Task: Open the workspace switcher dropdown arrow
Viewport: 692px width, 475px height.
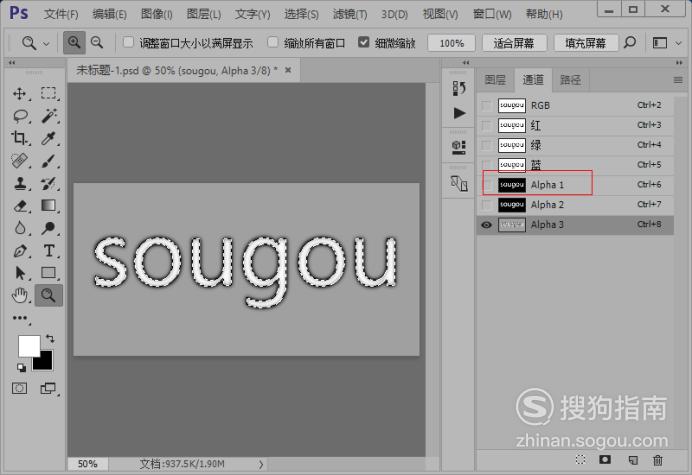Action: pyautogui.click(x=679, y=43)
